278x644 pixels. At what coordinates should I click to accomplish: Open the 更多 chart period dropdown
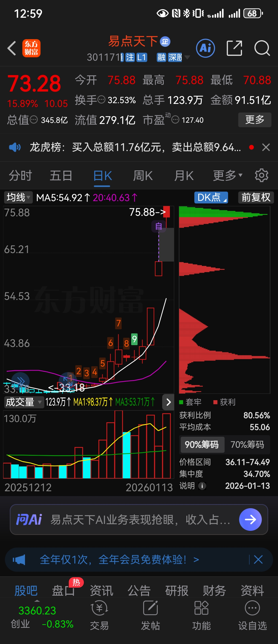pyautogui.click(x=228, y=176)
